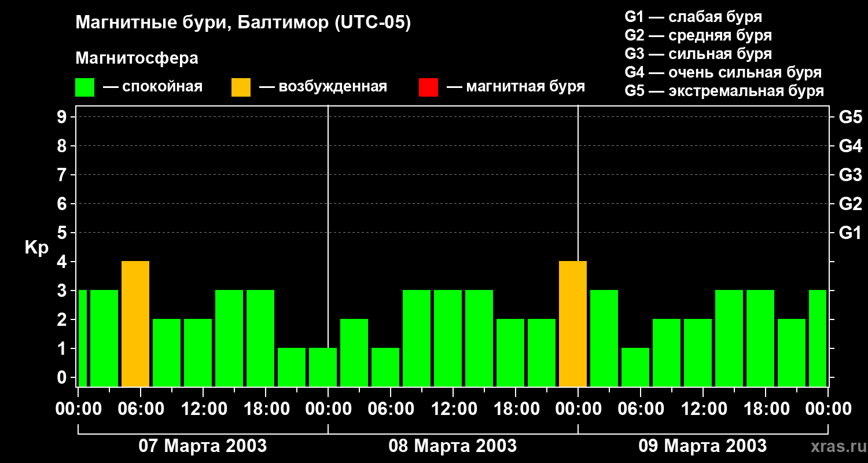The width and height of the screenshot is (868, 463).
Task: Click the orange Kp 4 bar at midnight starting 09 Марта
Action: [x=573, y=324]
